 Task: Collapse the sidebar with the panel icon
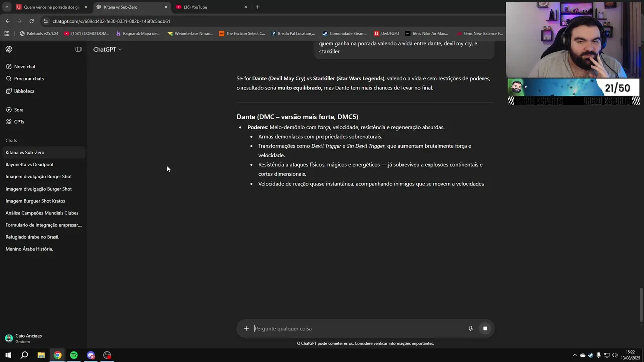tap(78, 49)
